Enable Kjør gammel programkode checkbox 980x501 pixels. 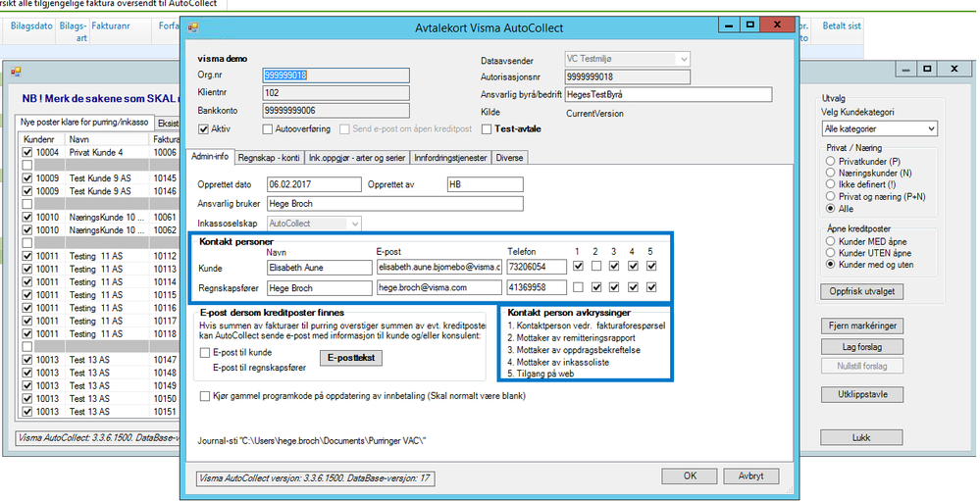click(x=204, y=396)
